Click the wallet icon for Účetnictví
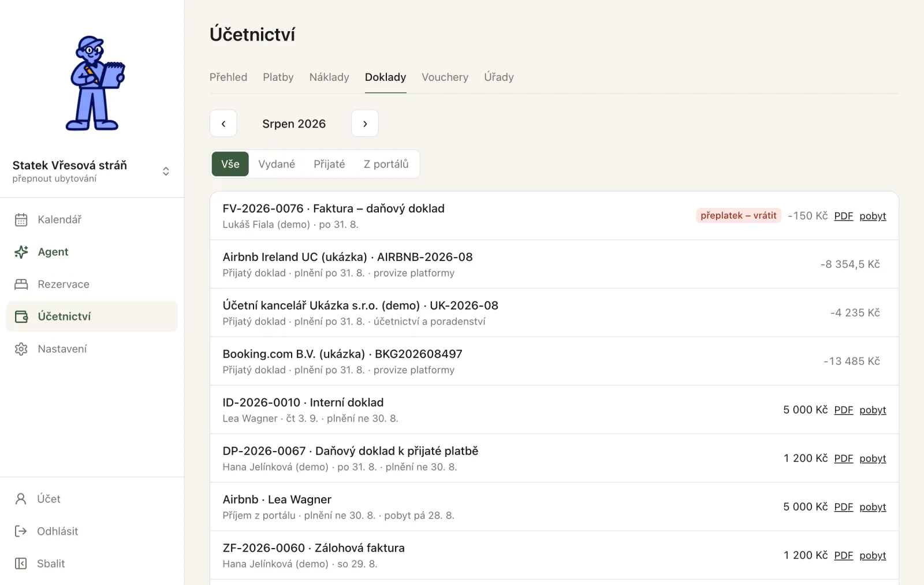924x585 pixels. (x=21, y=316)
